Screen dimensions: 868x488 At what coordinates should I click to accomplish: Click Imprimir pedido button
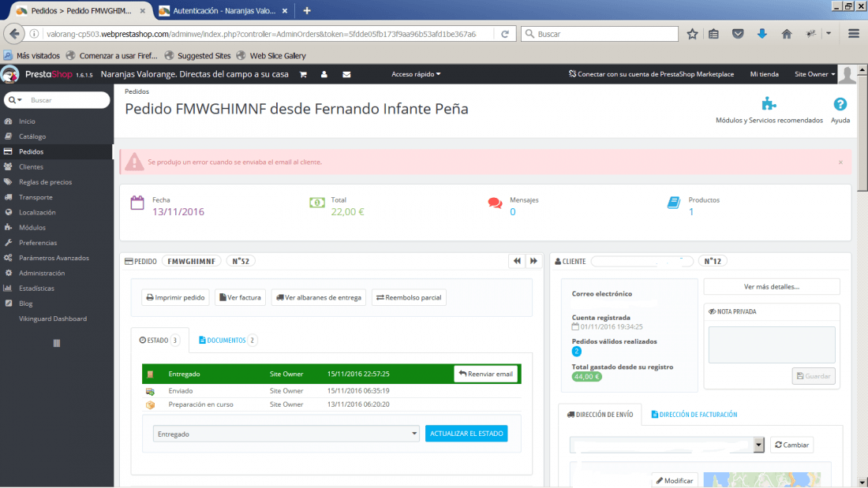(x=175, y=298)
